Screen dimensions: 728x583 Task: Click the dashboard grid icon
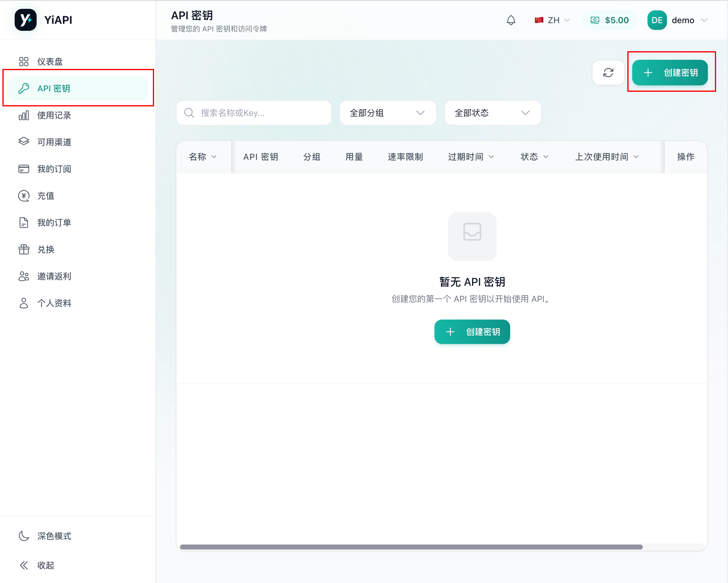point(23,61)
